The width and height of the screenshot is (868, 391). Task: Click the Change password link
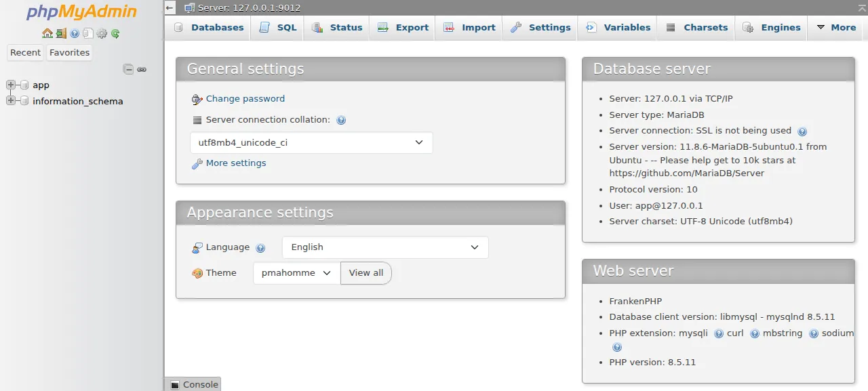pyautogui.click(x=245, y=98)
